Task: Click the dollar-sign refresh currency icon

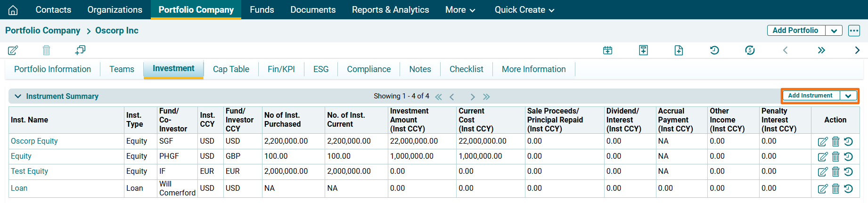Action: click(x=750, y=50)
